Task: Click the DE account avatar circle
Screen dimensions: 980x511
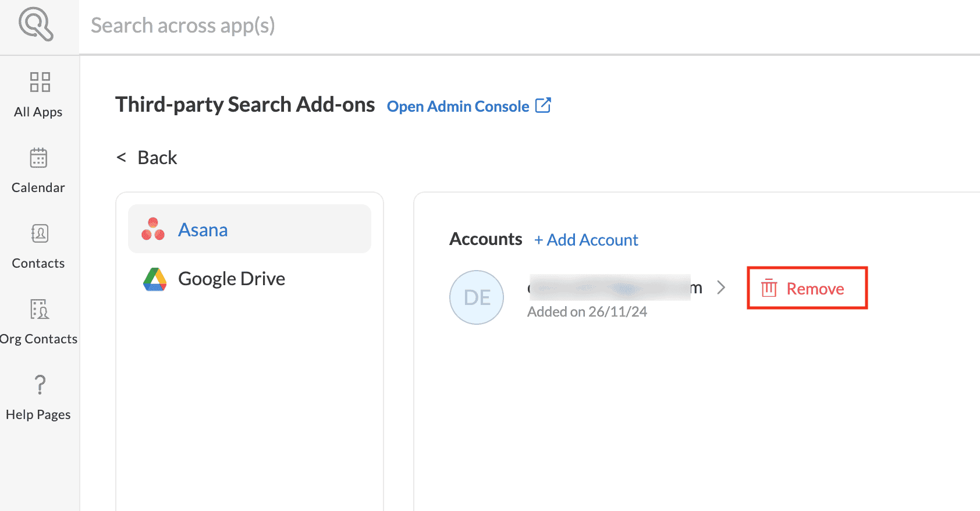Action: 477,297
